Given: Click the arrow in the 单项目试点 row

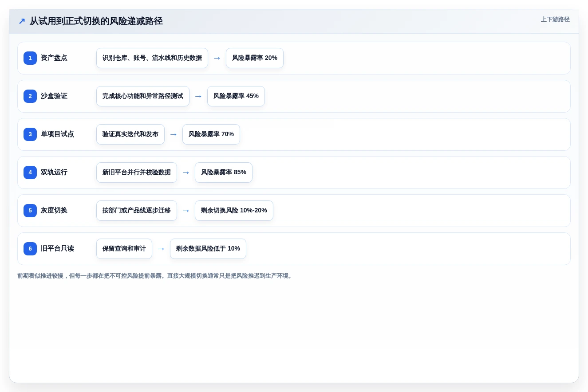Looking at the screenshot, I should point(174,134).
